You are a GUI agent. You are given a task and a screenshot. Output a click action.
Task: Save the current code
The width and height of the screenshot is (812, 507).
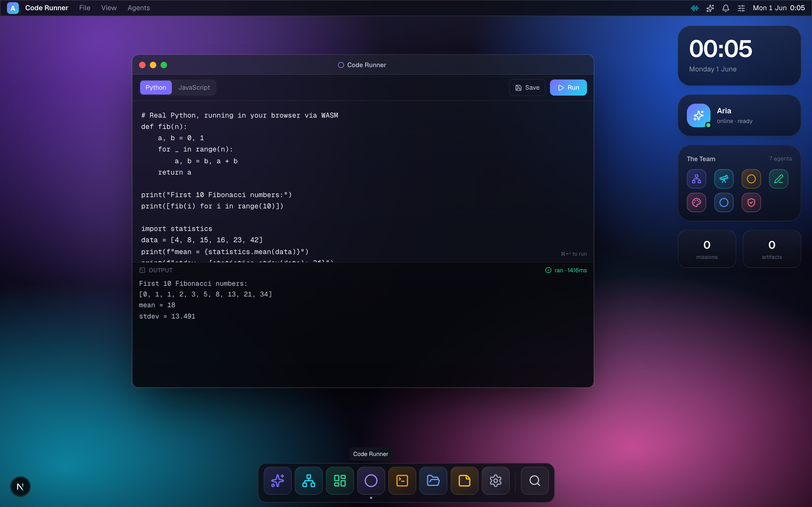[527, 88]
